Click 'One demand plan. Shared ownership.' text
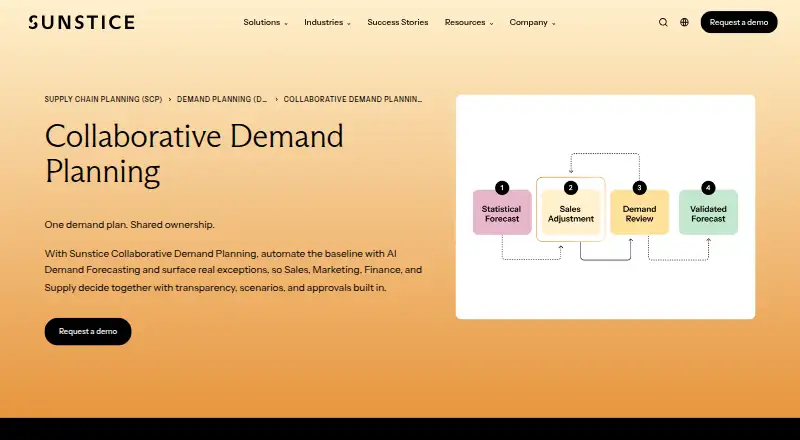 point(130,225)
